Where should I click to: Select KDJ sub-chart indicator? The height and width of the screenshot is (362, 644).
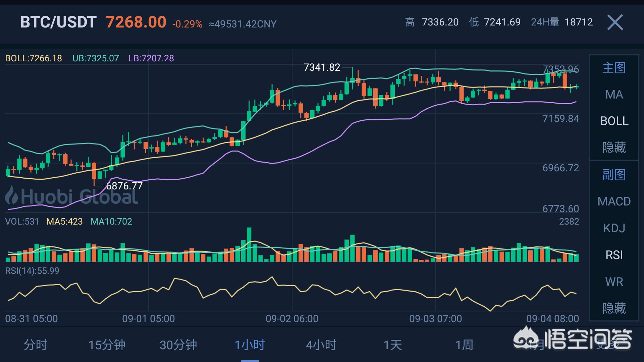[x=614, y=228]
